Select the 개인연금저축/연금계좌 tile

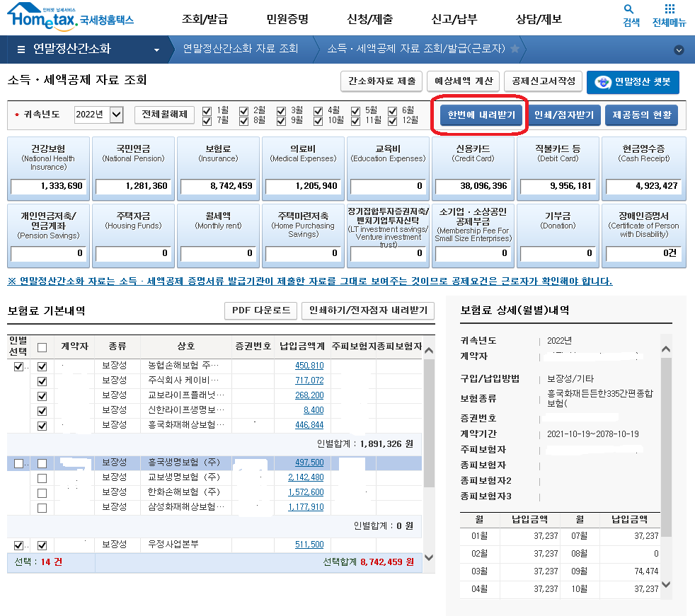coord(48,236)
